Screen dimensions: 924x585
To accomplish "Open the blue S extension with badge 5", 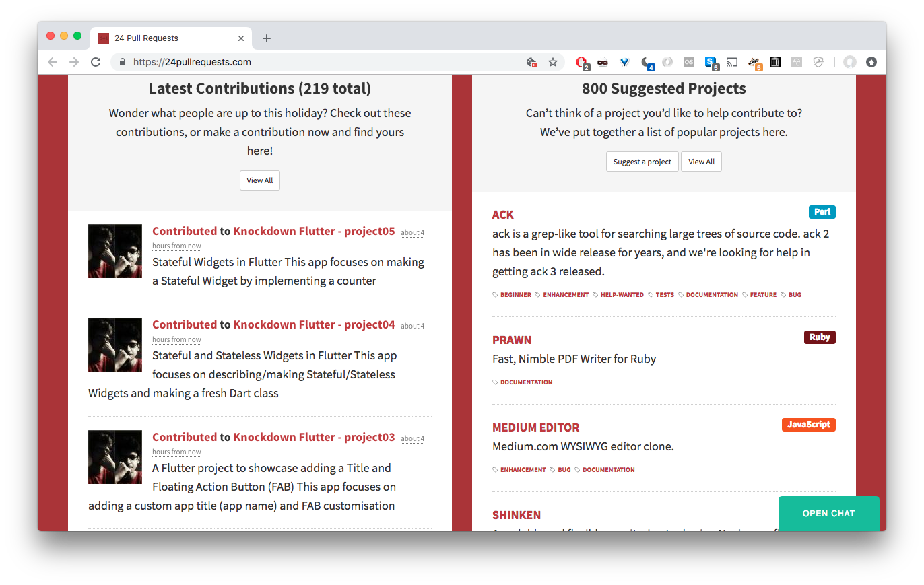I will (x=711, y=63).
